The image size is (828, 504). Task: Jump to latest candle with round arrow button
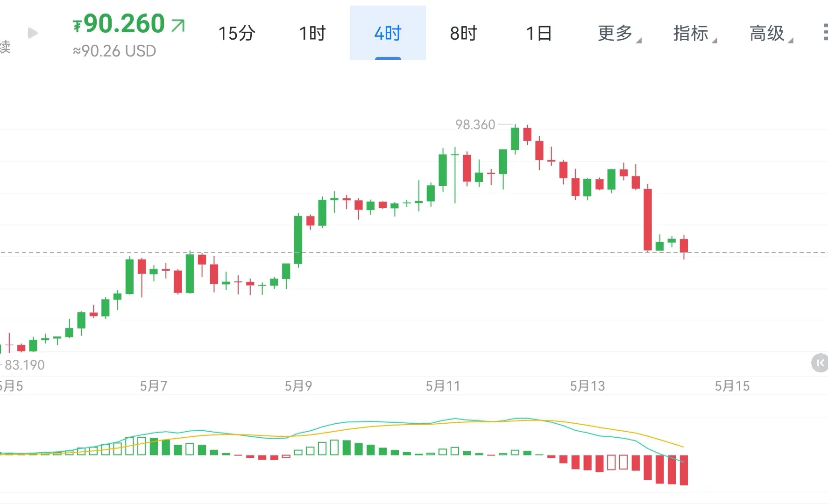tap(820, 363)
